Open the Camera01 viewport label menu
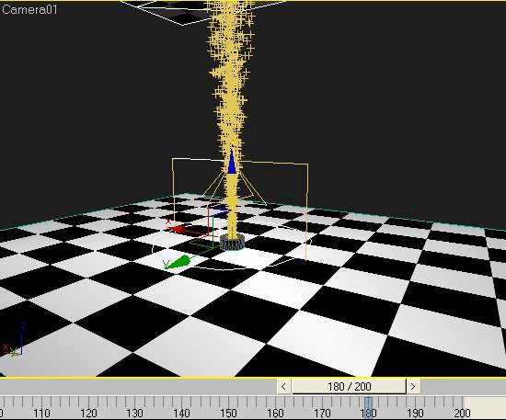This screenshot has width=506, height=420. 29,9
